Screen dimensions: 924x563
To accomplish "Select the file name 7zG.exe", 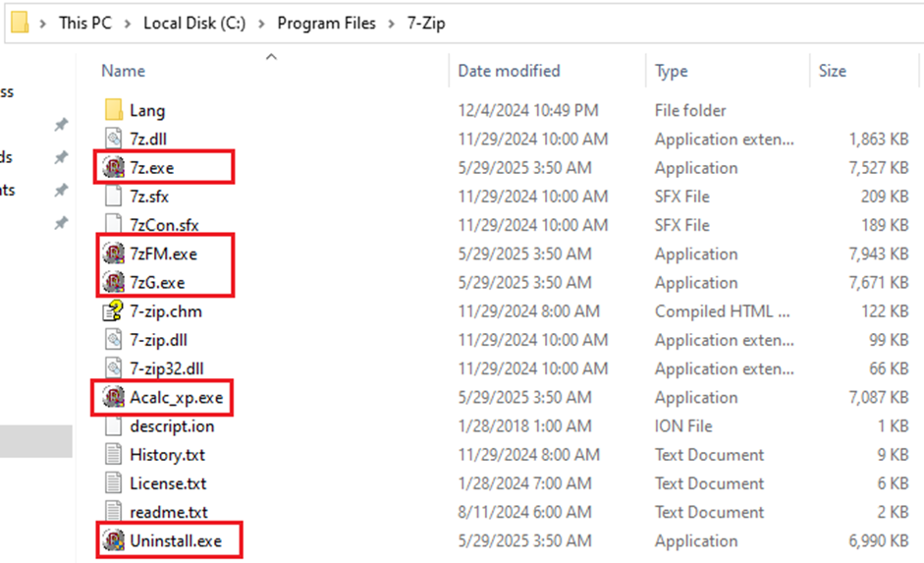I will [157, 283].
